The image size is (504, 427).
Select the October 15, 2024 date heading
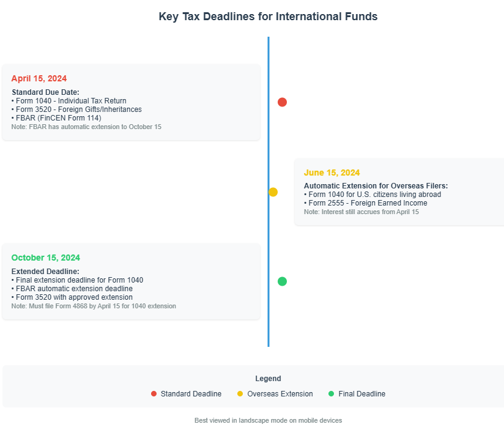[x=46, y=258]
